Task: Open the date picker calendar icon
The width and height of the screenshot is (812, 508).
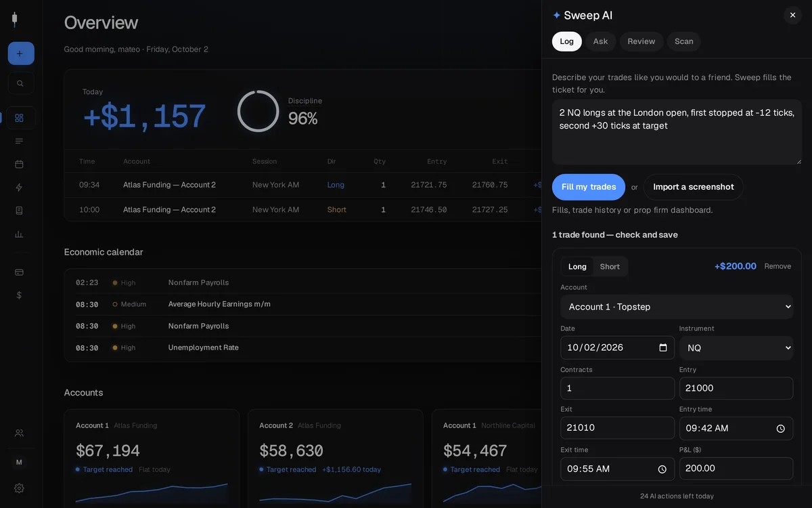Action: (x=663, y=347)
